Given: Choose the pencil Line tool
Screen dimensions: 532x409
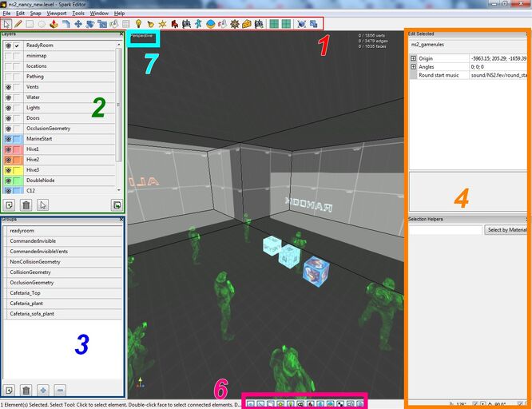Looking at the screenshot, I should pos(18,24).
